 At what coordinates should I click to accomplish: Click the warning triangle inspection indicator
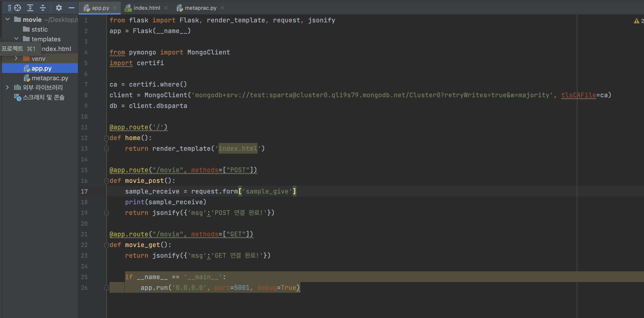tap(636, 21)
